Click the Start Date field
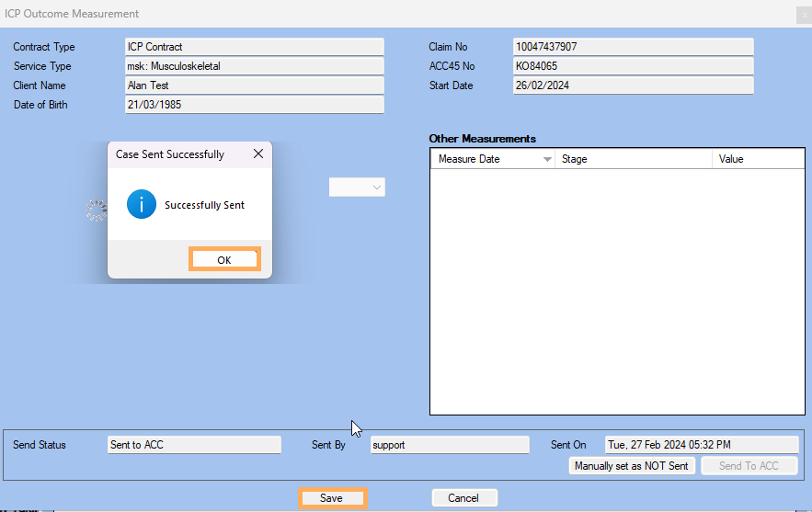Image resolution: width=812 pixels, height=512 pixels. coord(633,85)
